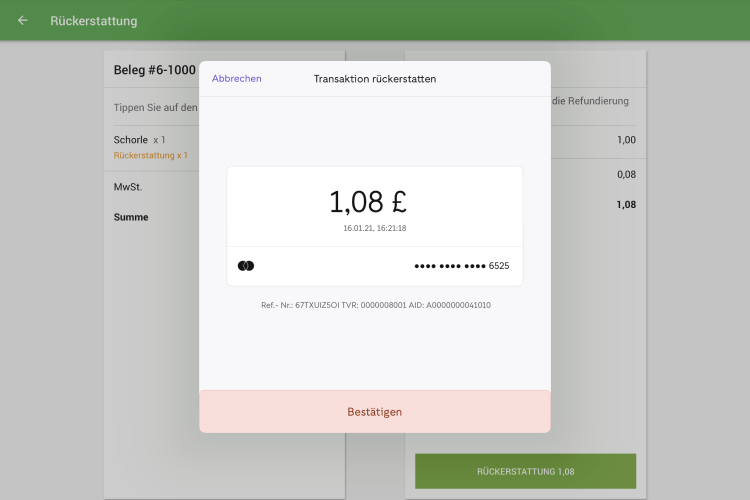The width and height of the screenshot is (750, 500).
Task: Click the back arrow in header
Action: coord(23,20)
